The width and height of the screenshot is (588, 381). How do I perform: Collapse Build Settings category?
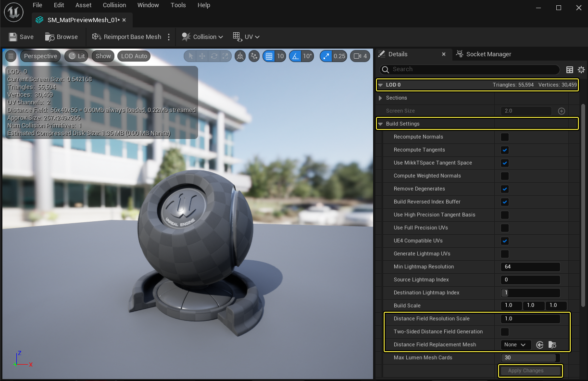point(380,124)
